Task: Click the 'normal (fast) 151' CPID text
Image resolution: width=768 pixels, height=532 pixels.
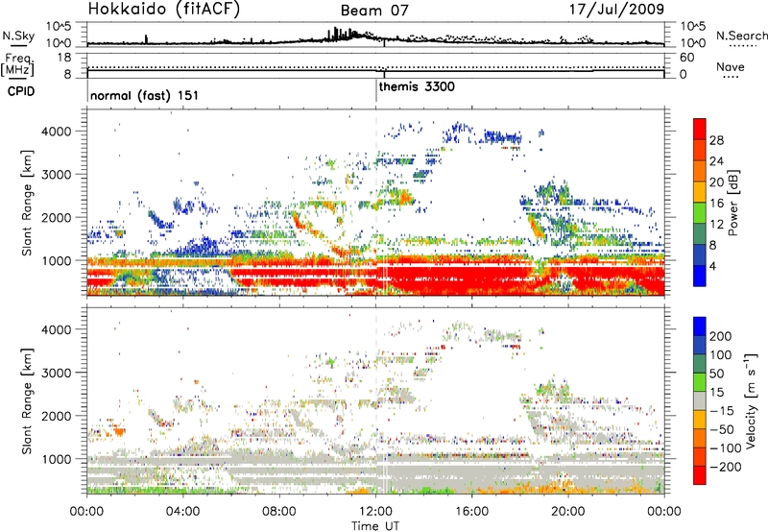Action: point(145,95)
